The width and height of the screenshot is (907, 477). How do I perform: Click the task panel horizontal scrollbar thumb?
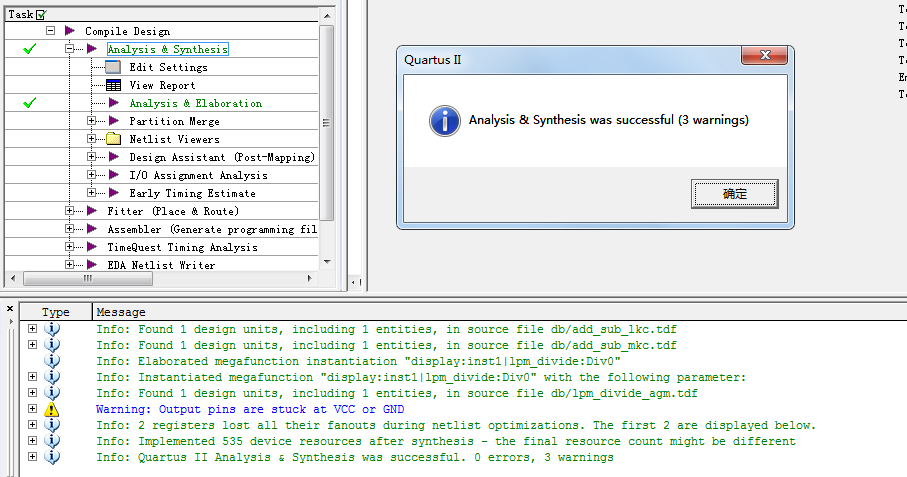point(88,279)
